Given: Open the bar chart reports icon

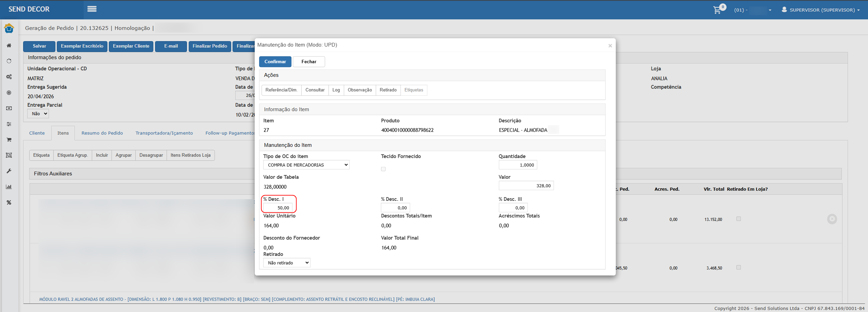Looking at the screenshot, I should coord(9,187).
